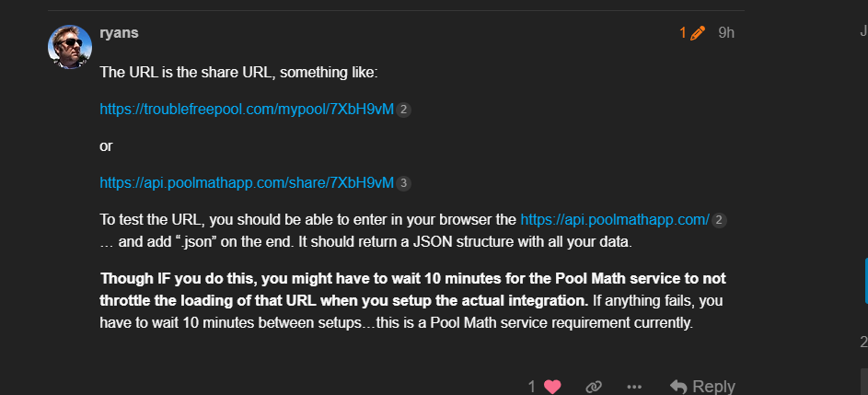This screenshot has width=868, height=395.
Task: Click the click-count badge 3 after share link
Action: click(403, 183)
